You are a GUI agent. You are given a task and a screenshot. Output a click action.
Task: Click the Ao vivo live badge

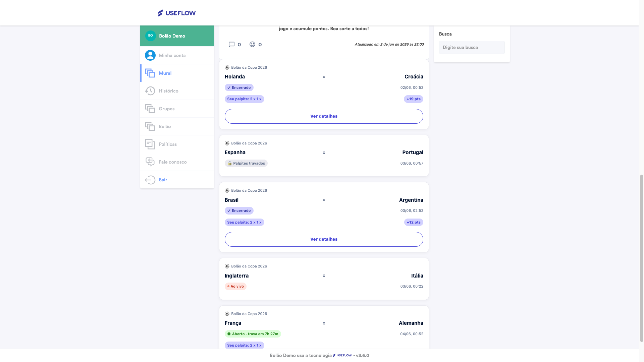click(235, 286)
